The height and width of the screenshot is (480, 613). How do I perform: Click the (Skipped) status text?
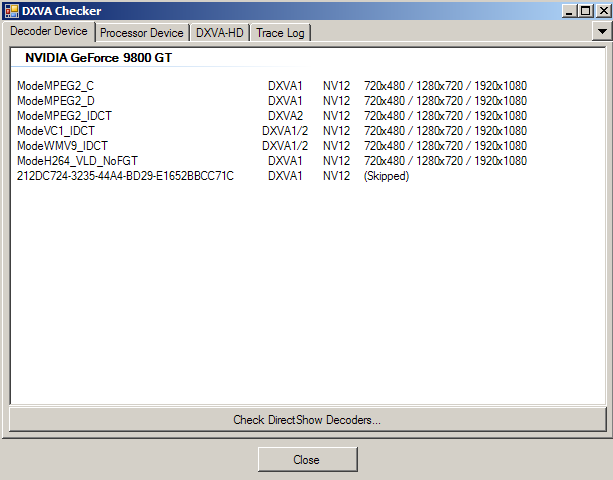tap(387, 176)
